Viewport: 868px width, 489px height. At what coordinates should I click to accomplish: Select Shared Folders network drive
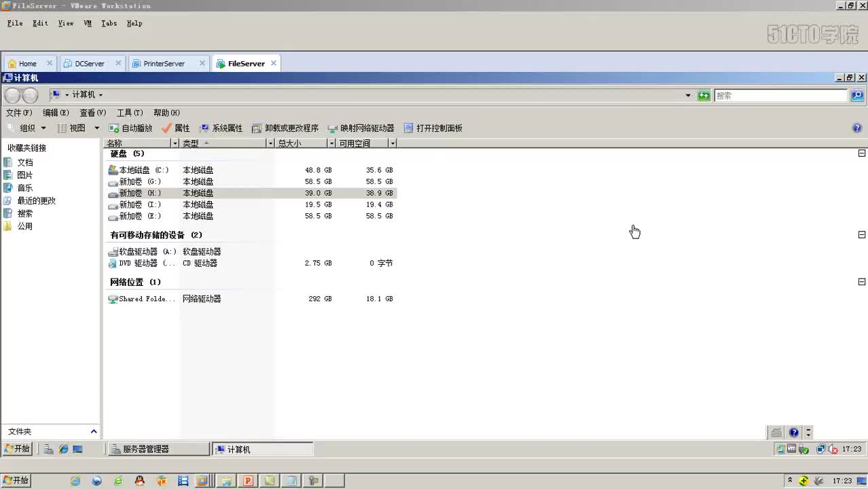pyautogui.click(x=141, y=299)
